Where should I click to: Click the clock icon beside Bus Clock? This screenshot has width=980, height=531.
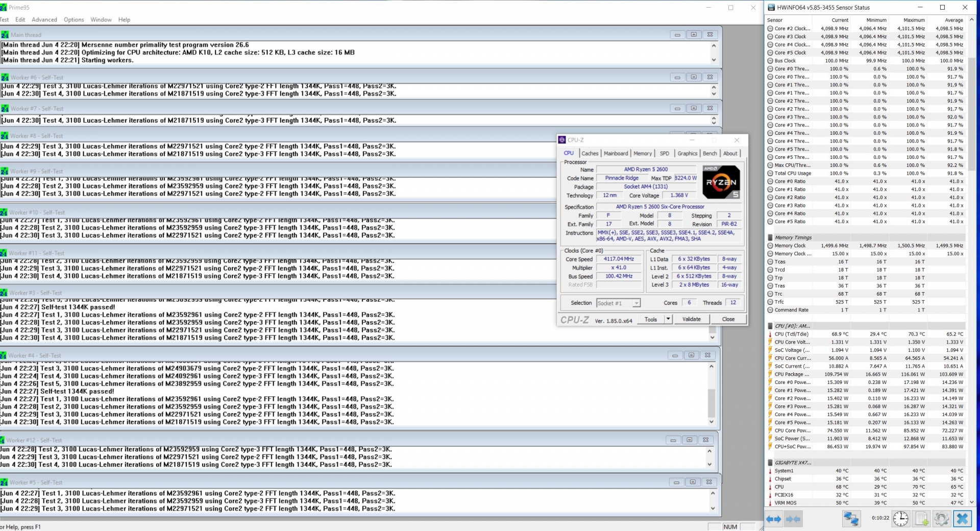pyautogui.click(x=770, y=61)
